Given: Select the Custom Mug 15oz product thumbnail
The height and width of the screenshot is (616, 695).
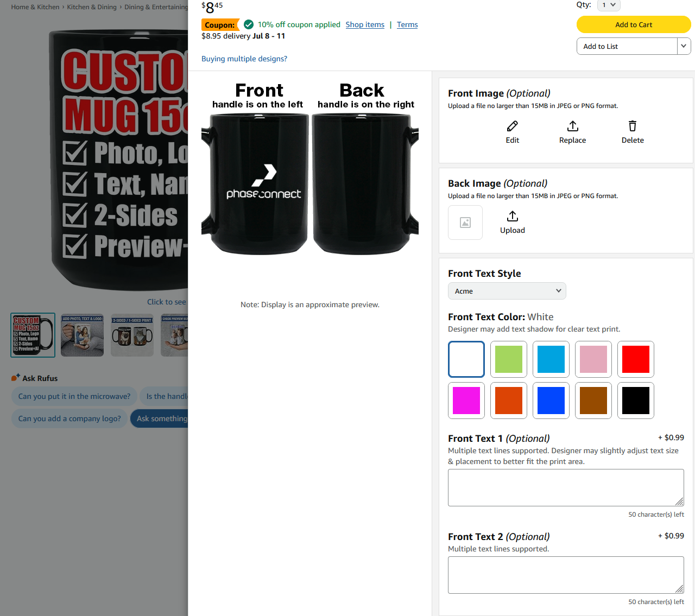Looking at the screenshot, I should [x=33, y=335].
